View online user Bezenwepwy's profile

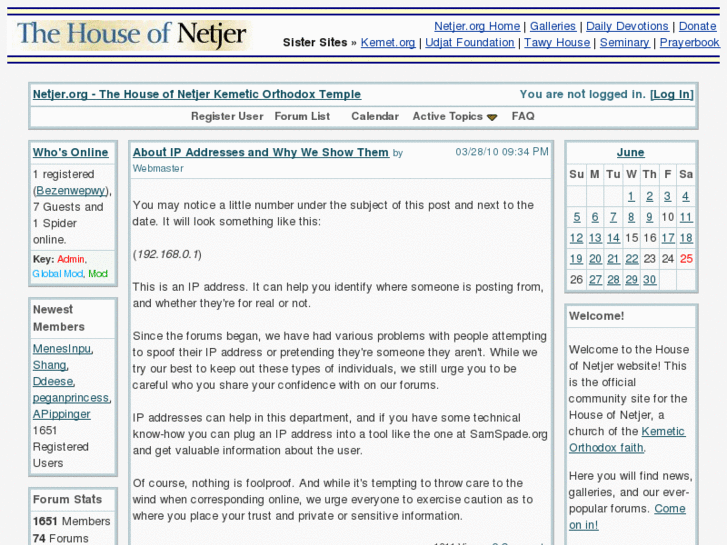(x=71, y=191)
